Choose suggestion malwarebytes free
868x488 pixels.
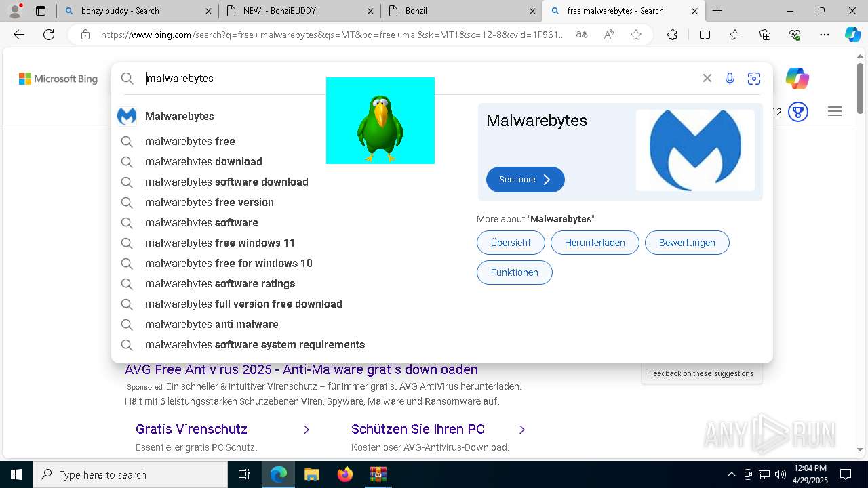click(190, 141)
